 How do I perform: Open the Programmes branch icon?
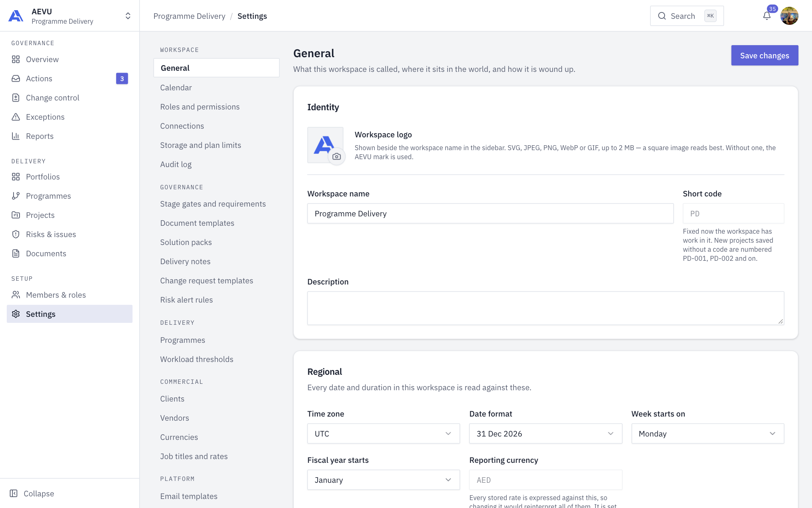(16, 196)
